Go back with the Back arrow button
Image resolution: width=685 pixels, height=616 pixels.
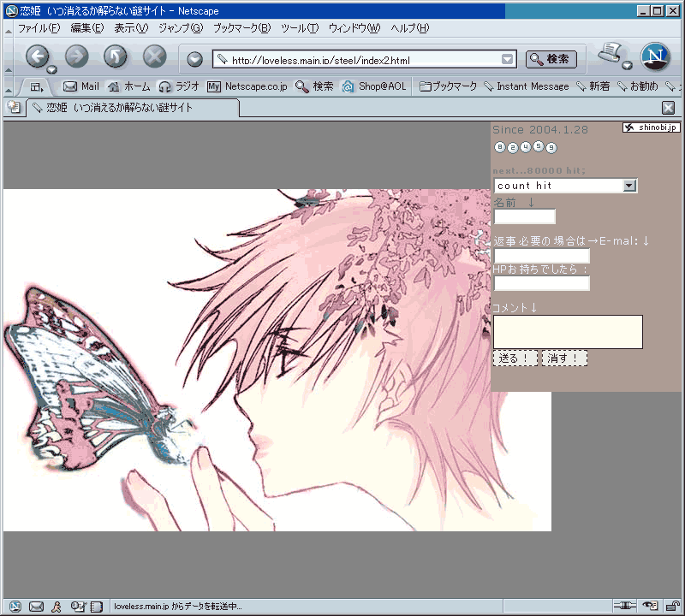tap(37, 56)
